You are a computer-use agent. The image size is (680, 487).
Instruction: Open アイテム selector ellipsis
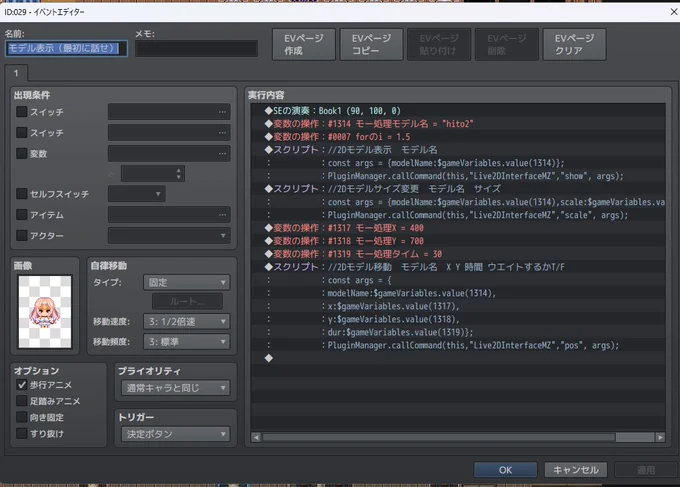pyautogui.click(x=222, y=214)
